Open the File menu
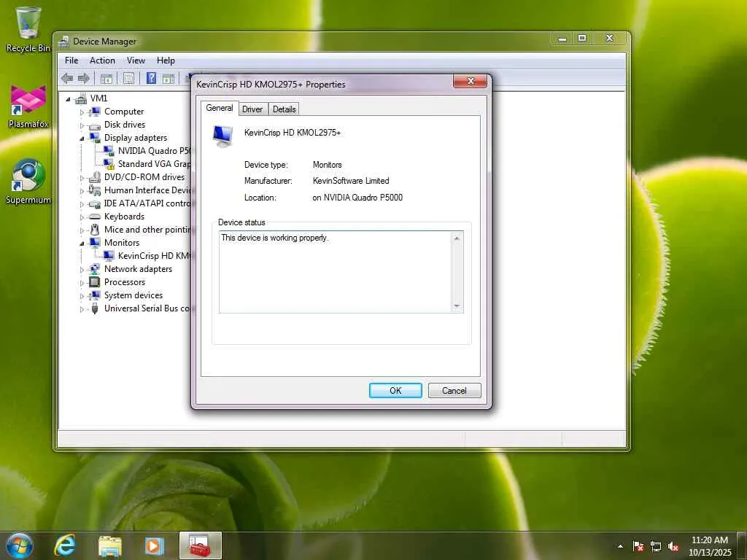Viewport: 747px width, 560px height. (x=71, y=61)
